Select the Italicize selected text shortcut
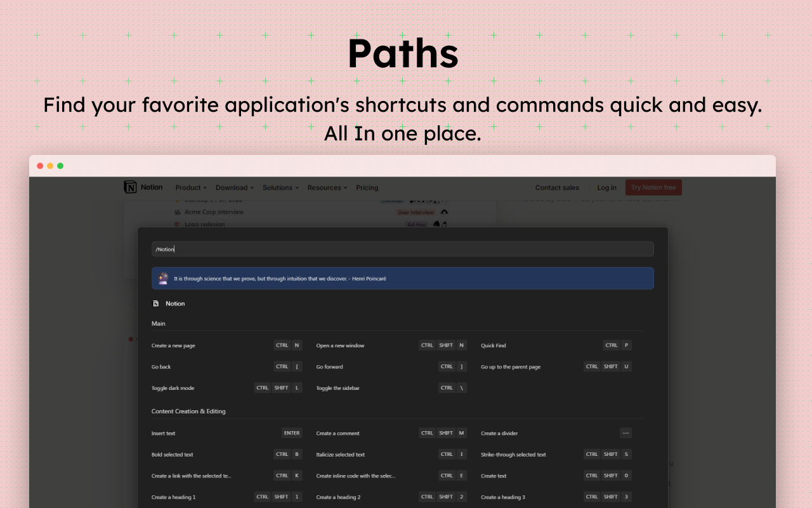 pos(391,455)
